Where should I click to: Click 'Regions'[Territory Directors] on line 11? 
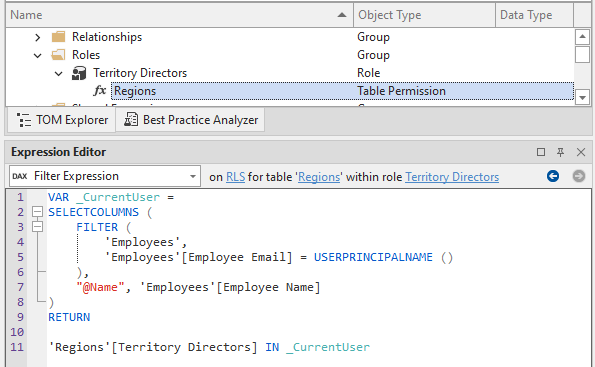(153, 347)
